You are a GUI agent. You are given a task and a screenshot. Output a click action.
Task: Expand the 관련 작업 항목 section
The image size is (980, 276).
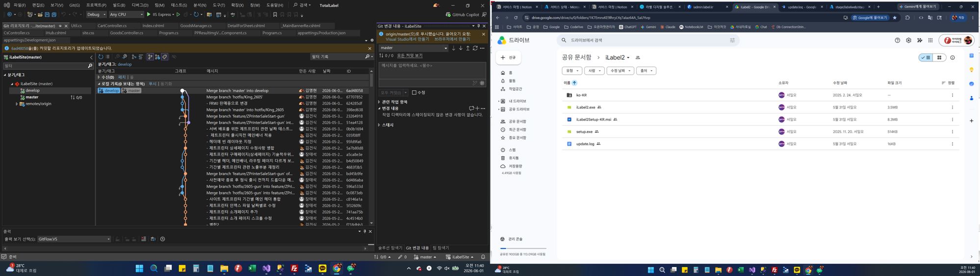point(379,102)
